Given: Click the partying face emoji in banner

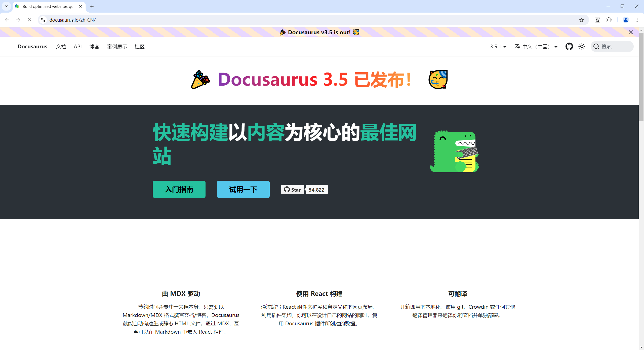Looking at the screenshot, I should [356, 32].
